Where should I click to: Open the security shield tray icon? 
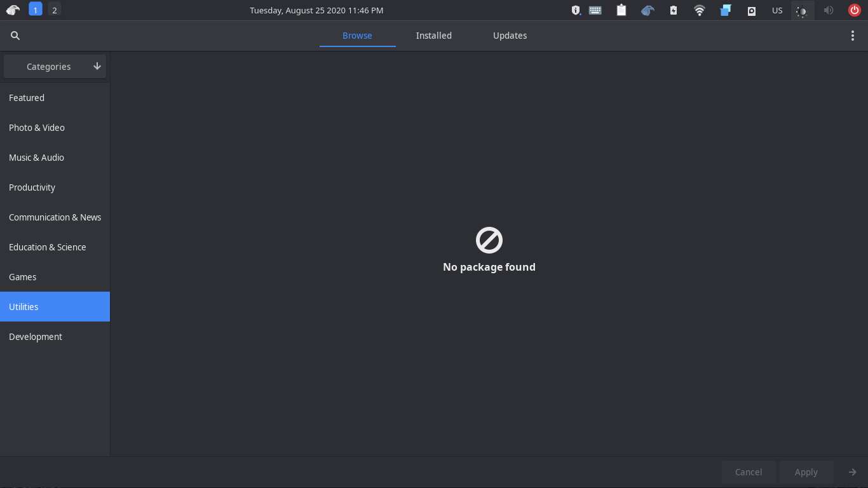coord(576,10)
